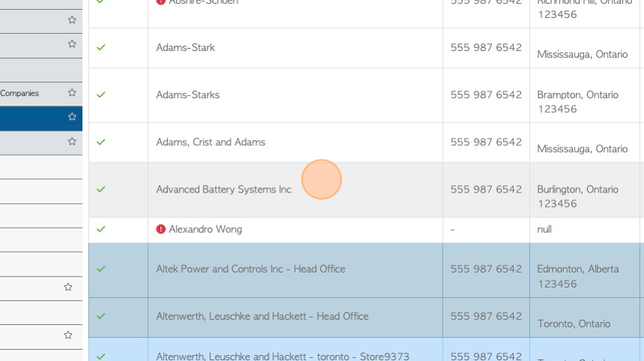Open the Adams-Stark company record

pos(185,48)
